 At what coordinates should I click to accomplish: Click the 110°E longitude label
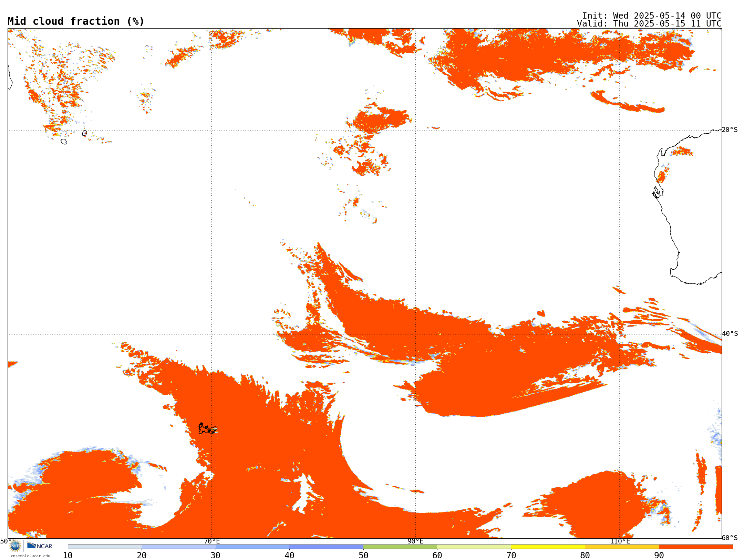point(620,541)
